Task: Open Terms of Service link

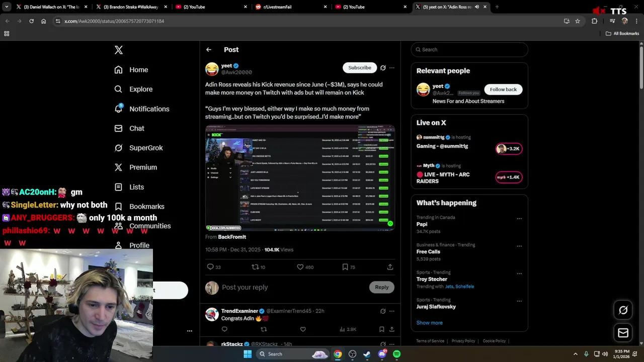Action: 430,341
